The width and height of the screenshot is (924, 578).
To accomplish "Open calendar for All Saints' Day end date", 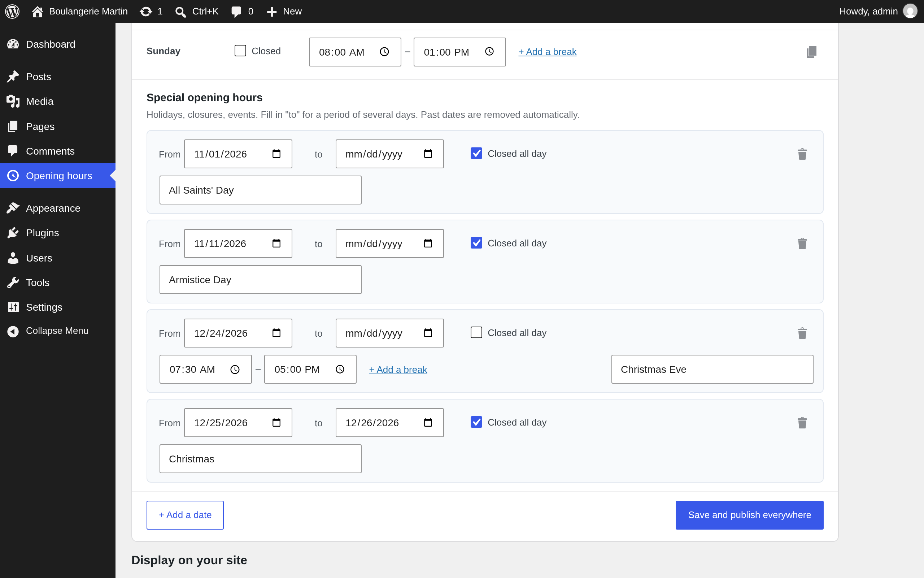I will coord(428,154).
